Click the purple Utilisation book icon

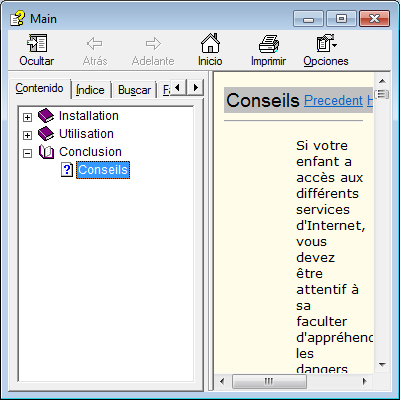pos(46,134)
